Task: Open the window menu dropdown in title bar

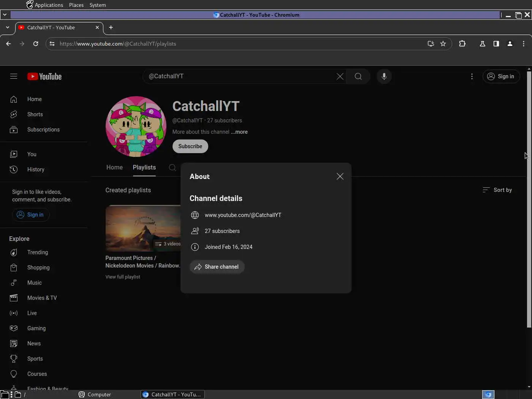Action: (5, 15)
